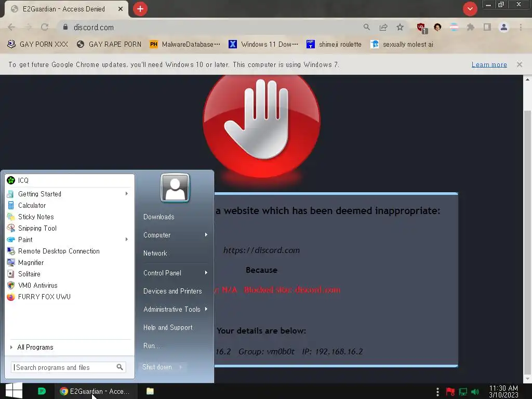
Task: Open Sticky Notes
Action: [70, 217]
